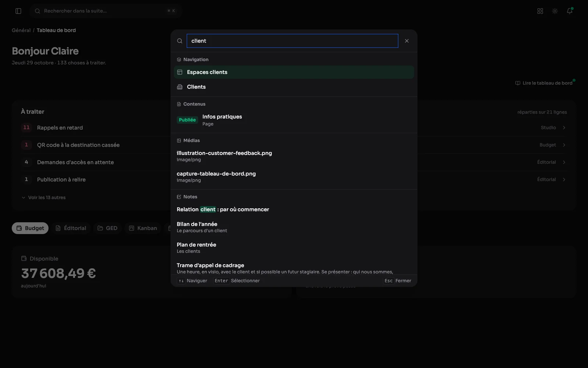
Task: Open 'Lire le tableau de bord' link
Action: (x=544, y=83)
